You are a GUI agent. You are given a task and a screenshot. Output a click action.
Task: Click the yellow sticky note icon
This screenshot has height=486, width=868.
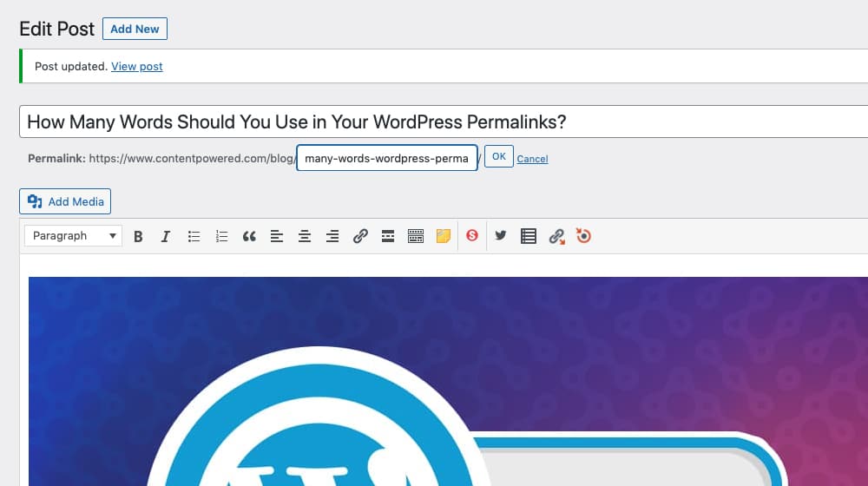point(444,236)
